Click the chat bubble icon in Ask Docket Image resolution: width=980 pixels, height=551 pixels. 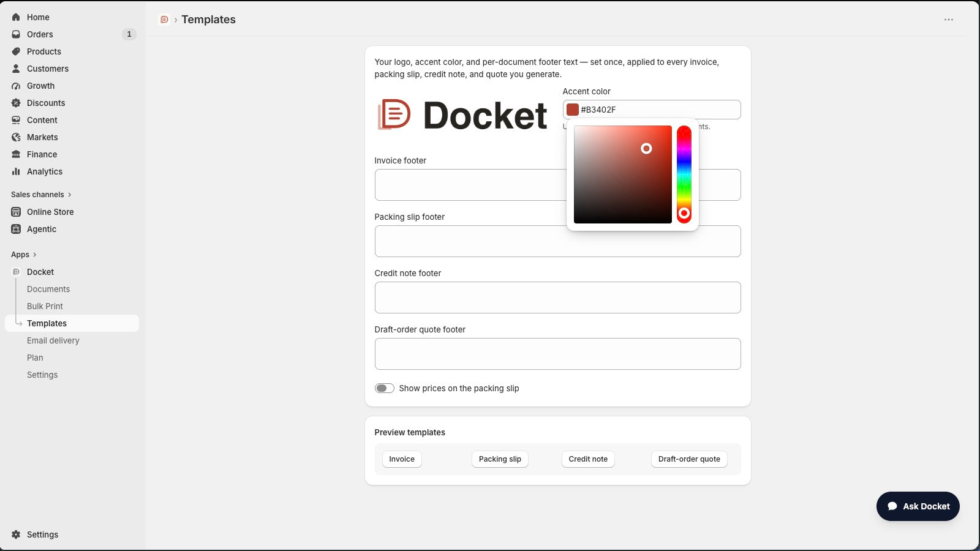coord(892,506)
